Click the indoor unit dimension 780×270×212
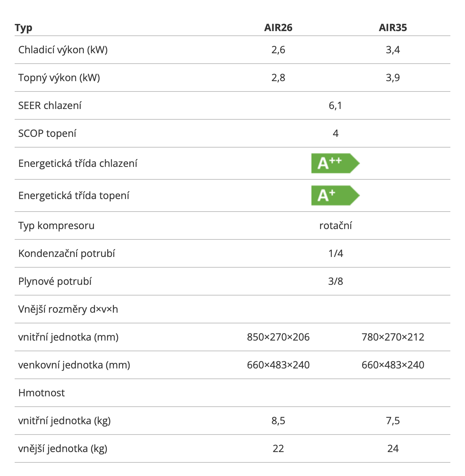Viewport: 465px width, 476px height. (392, 337)
